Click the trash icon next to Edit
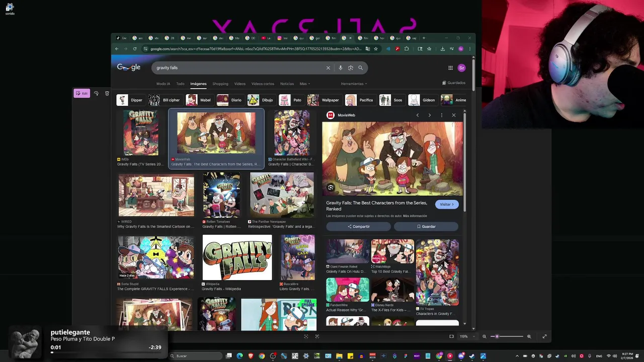The width and height of the screenshot is (644, 362). pos(107,93)
